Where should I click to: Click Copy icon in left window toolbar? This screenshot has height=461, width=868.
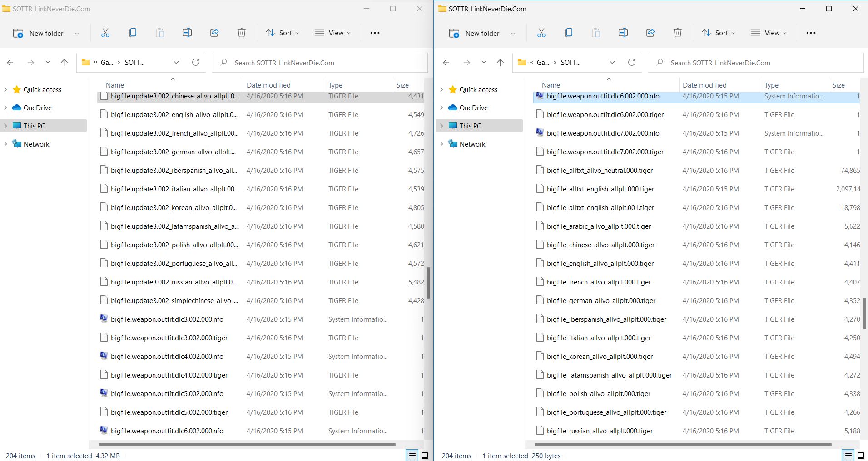(132, 33)
